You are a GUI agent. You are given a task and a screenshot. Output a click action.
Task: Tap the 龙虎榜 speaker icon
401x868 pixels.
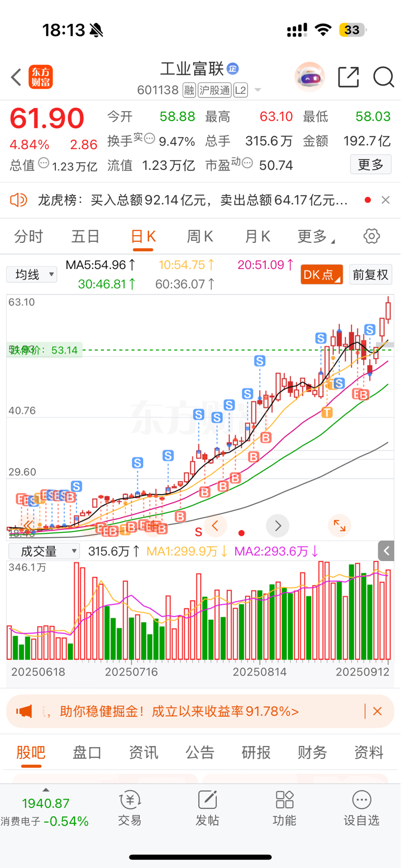(x=18, y=200)
